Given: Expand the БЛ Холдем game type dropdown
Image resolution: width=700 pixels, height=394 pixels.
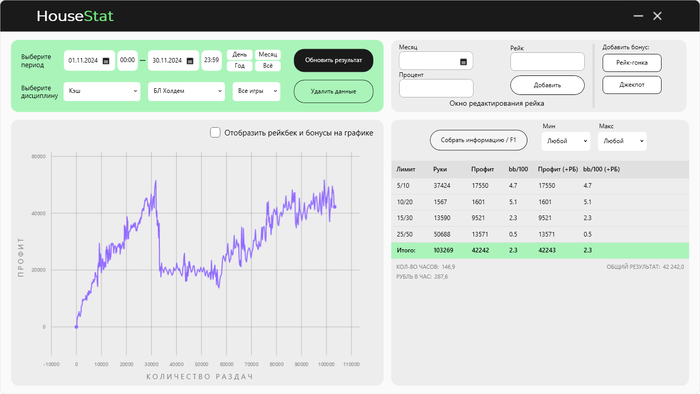Looking at the screenshot, I should point(186,91).
